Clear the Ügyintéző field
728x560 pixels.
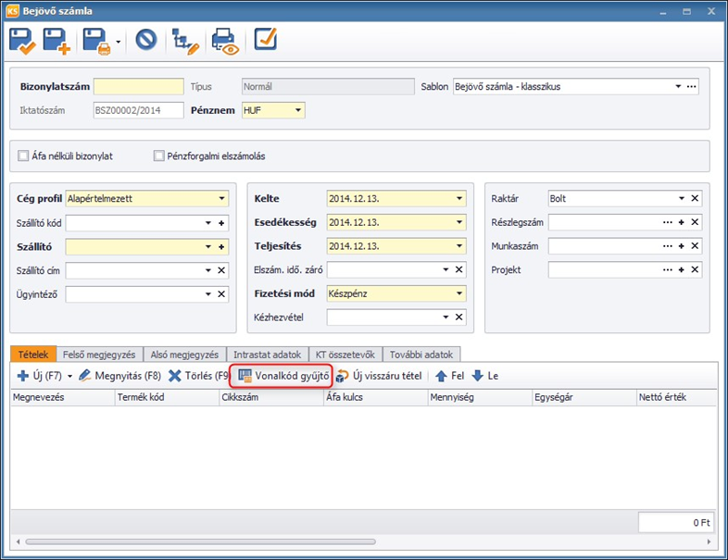221,294
